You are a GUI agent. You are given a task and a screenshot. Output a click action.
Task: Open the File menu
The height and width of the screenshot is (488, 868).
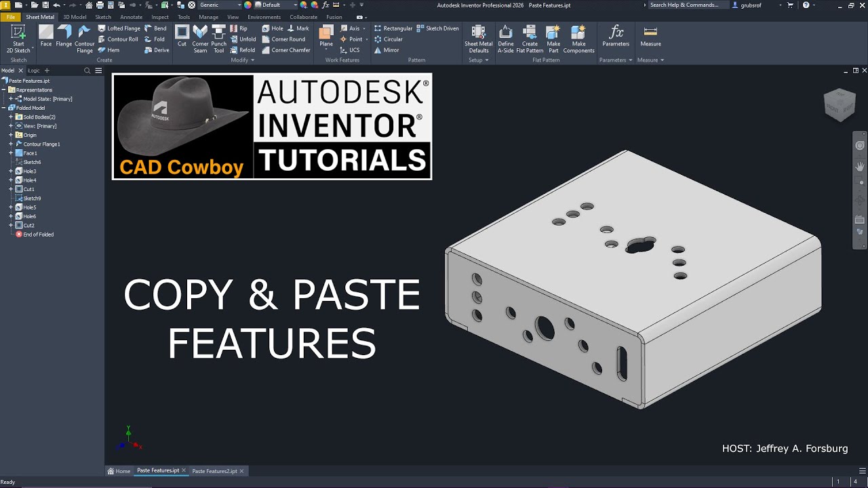coord(10,17)
